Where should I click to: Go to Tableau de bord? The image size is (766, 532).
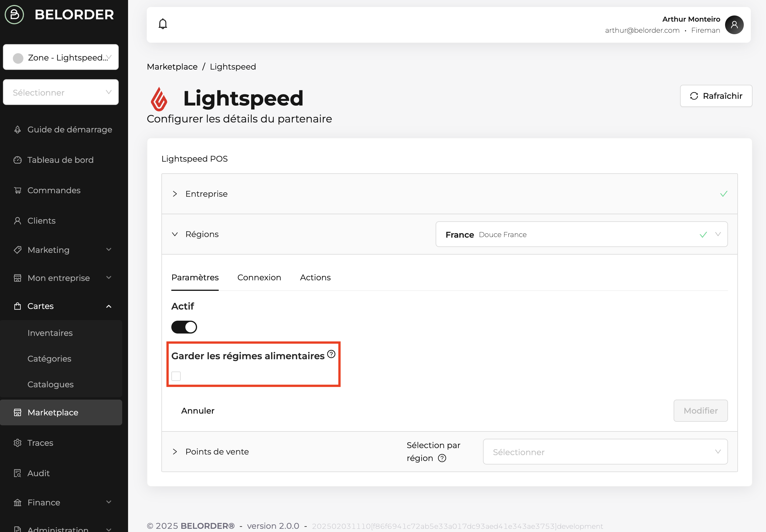(x=61, y=160)
